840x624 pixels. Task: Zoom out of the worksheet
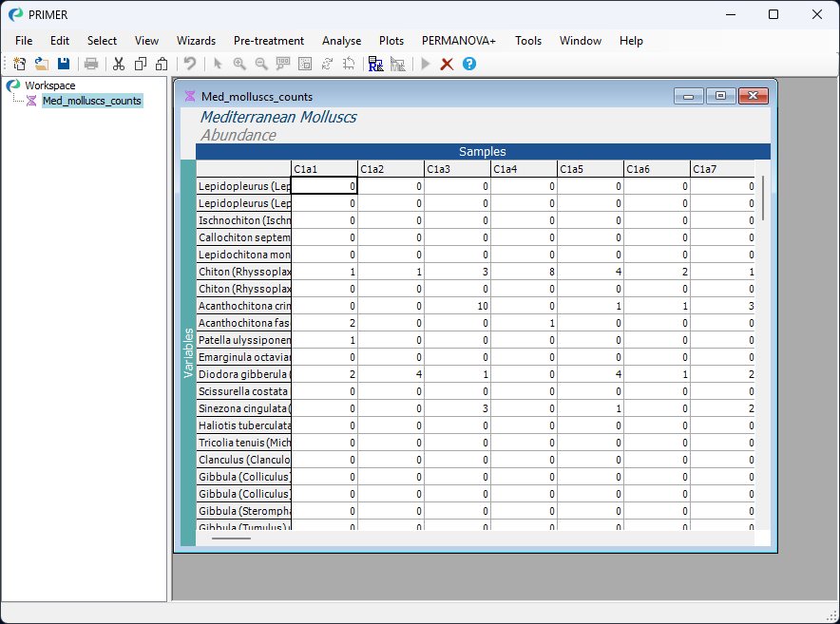click(261, 64)
